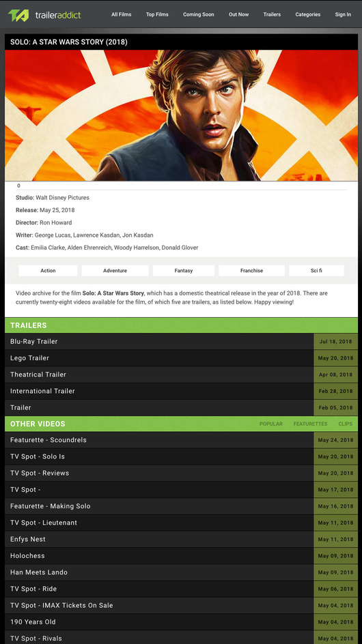Open the Han Meets Lando clip

(x=181, y=572)
